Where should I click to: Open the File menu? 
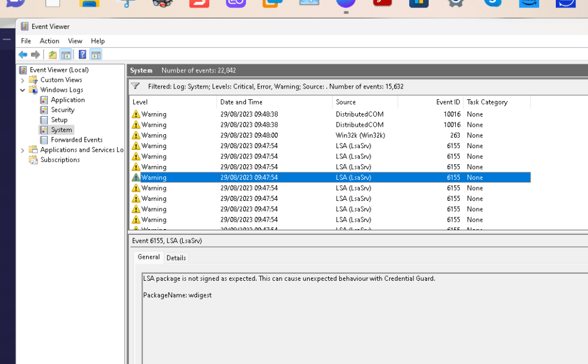tap(26, 41)
